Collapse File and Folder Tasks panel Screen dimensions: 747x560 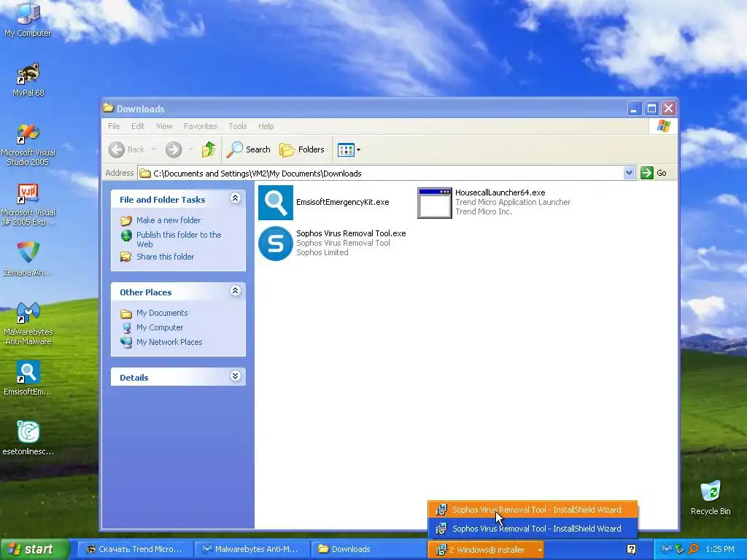[x=235, y=198]
